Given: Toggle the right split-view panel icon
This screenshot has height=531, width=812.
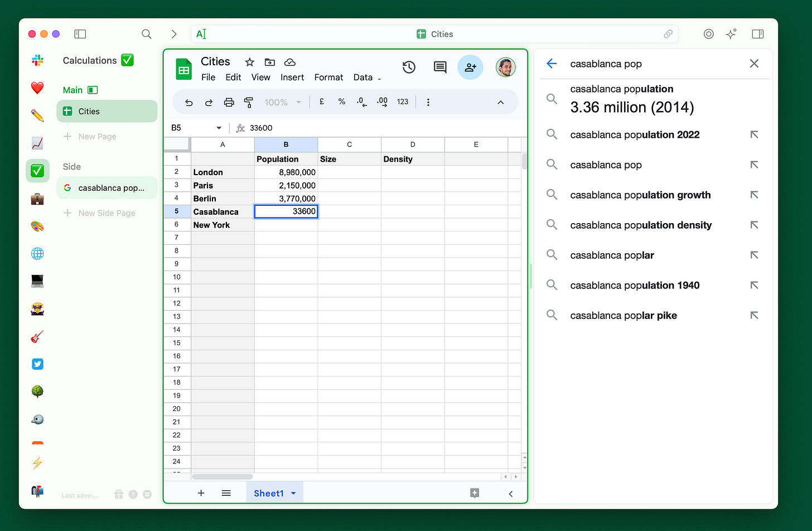Looking at the screenshot, I should pos(757,34).
